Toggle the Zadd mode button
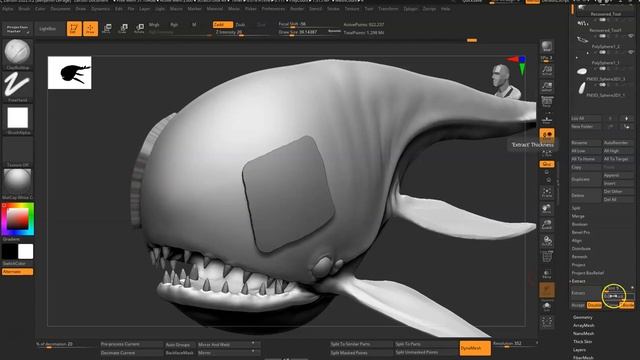Screen dimensions: 640x360 (x=222, y=25)
